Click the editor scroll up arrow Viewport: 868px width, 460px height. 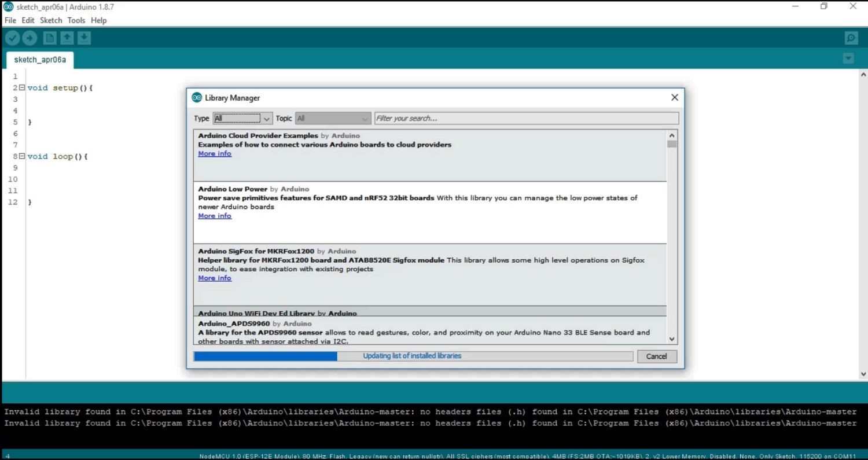pos(863,75)
